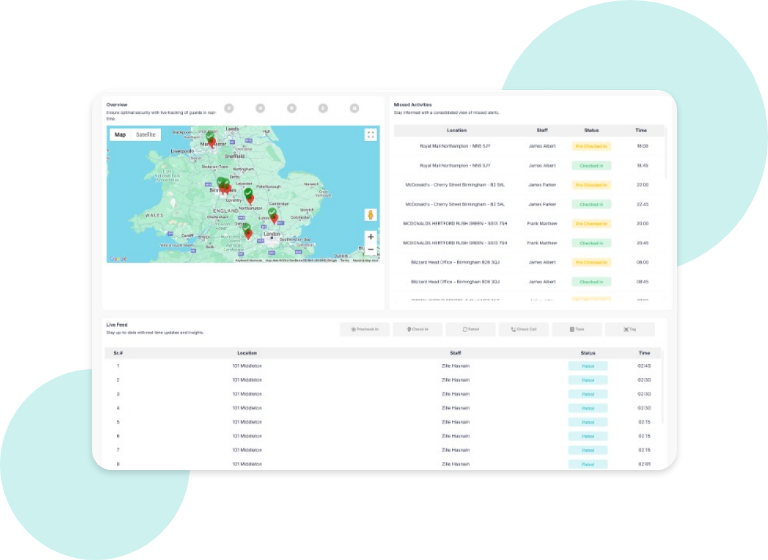The image size is (768, 560).
Task: Select first Royal Mail Northampton row
Action: pyautogui.click(x=455, y=146)
